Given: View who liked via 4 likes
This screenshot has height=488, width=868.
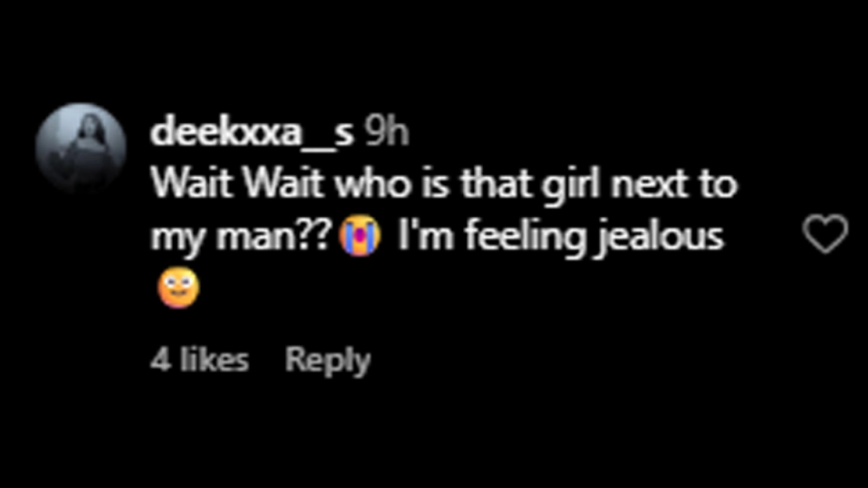Looking at the screenshot, I should [x=200, y=359].
